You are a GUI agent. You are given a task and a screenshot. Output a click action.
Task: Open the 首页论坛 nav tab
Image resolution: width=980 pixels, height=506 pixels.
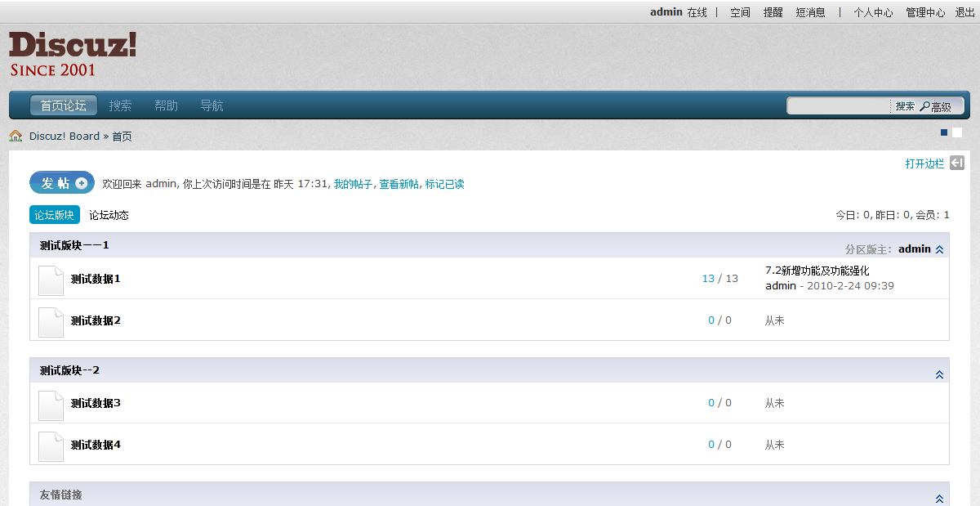[64, 105]
